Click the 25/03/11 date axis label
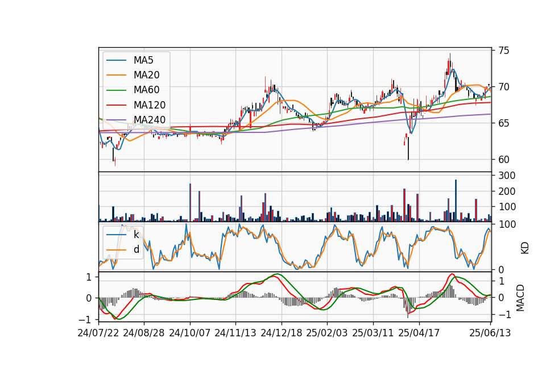The height and width of the screenshot is (392, 546). [x=373, y=333]
